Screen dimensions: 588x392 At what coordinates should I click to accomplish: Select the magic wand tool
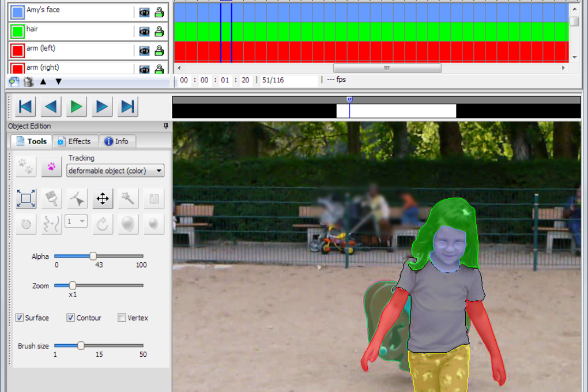click(128, 198)
